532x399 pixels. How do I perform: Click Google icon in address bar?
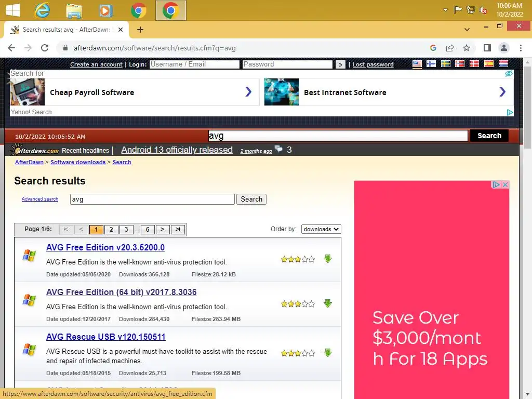pos(433,48)
